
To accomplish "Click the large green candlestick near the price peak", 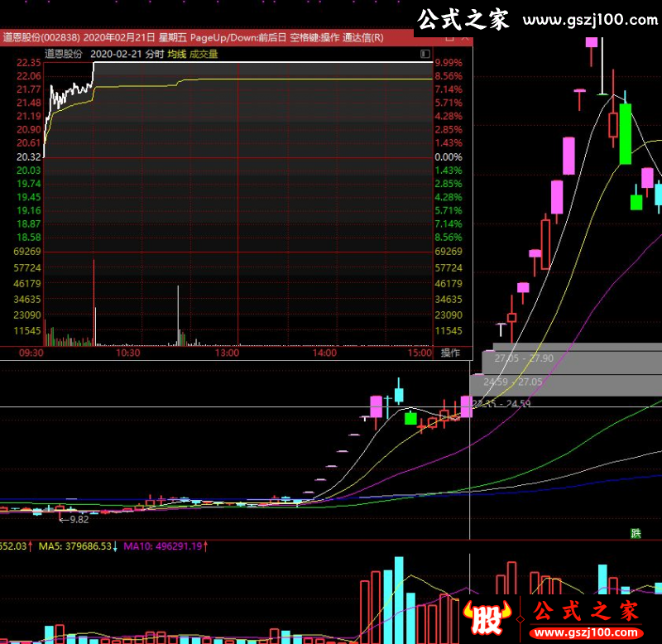I will pos(626,133).
